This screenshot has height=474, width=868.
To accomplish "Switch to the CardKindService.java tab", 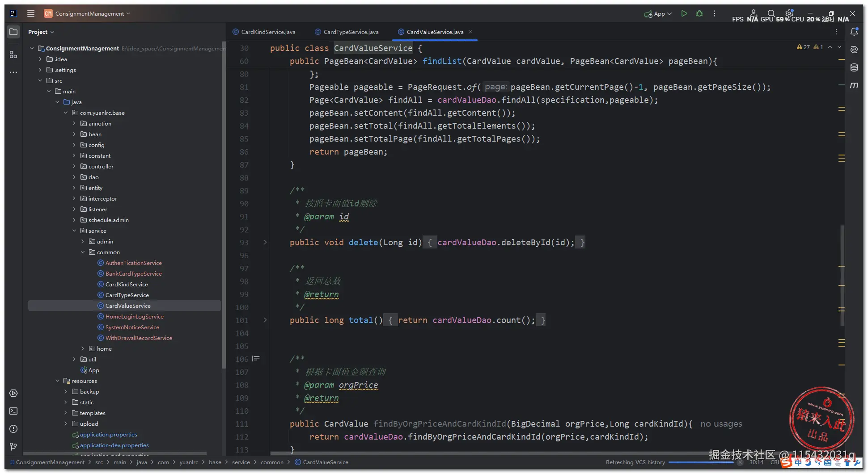I will pos(264,32).
